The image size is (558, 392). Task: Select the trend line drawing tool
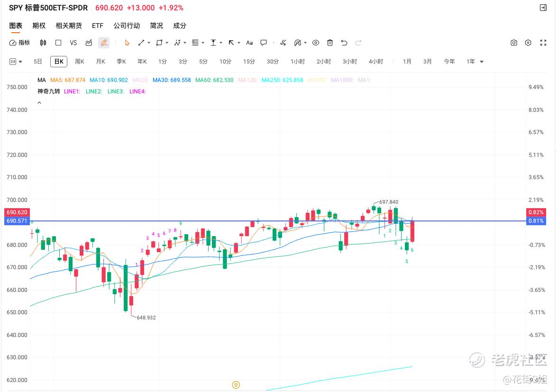point(141,43)
